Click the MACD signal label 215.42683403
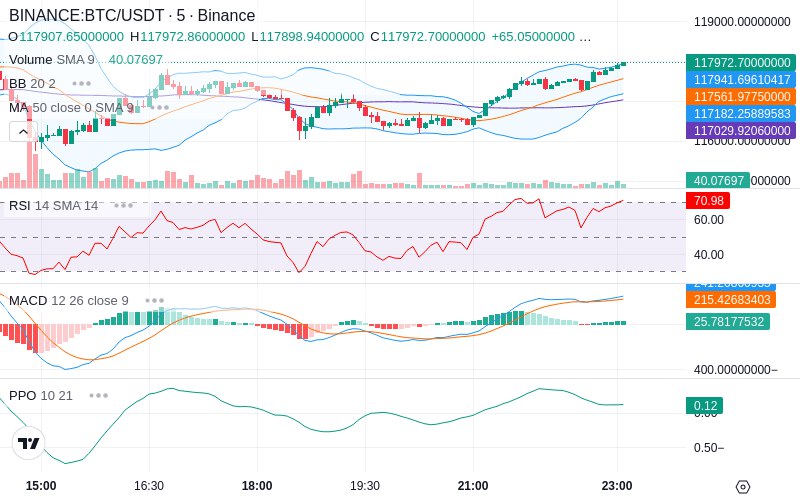This screenshot has width=800, height=500. click(731, 299)
